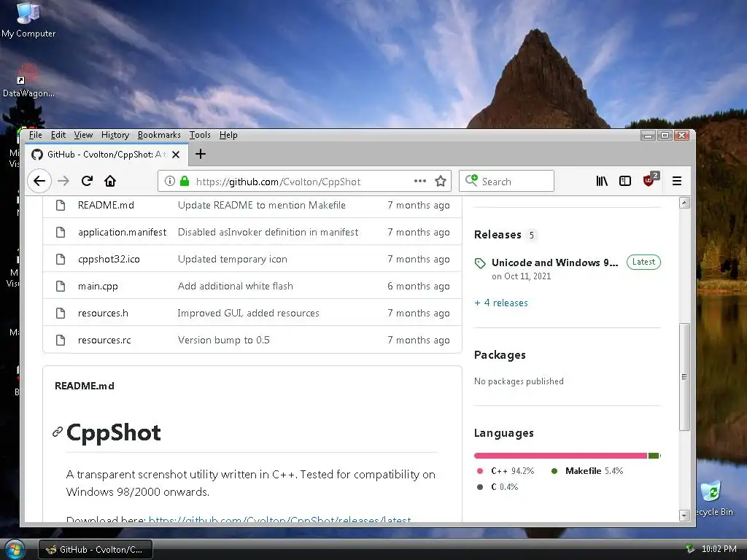Open the File menu

(35, 135)
